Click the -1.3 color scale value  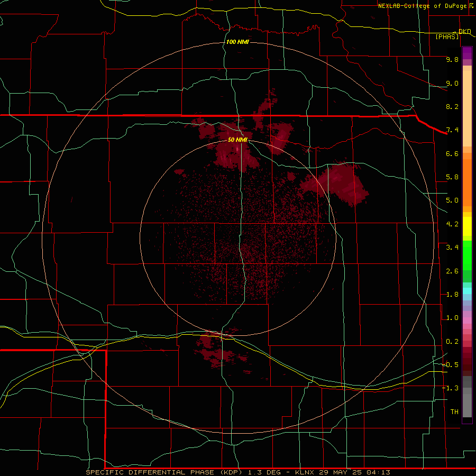click(451, 388)
